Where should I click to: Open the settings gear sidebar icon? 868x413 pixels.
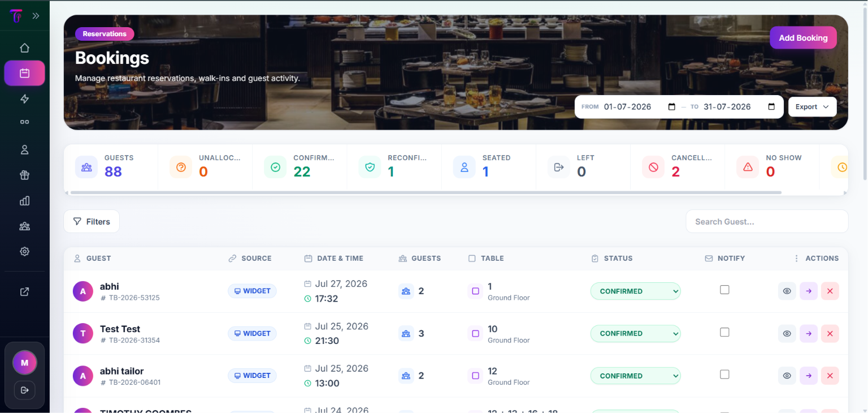pos(24,252)
